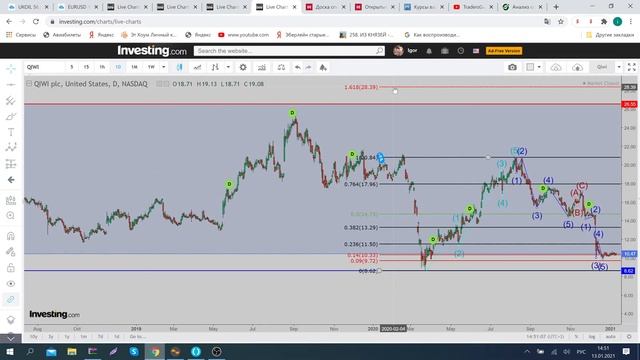Select the 1y range at the bottom

(x=67, y=337)
